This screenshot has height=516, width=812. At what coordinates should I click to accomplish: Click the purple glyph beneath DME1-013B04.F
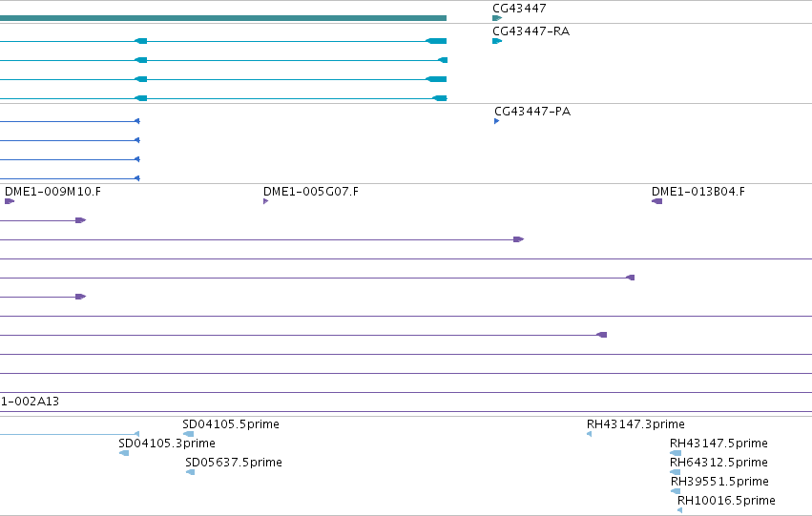pos(656,201)
